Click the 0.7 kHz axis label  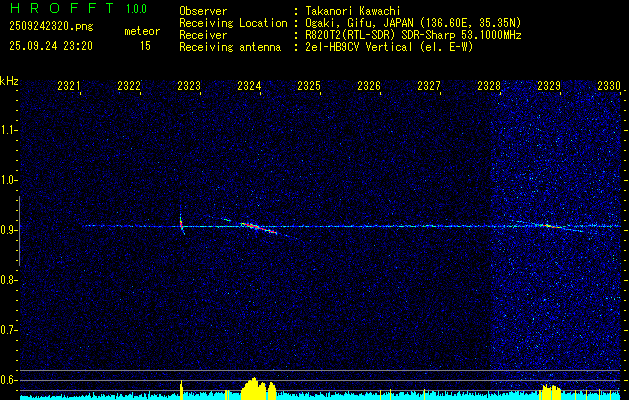coord(9,330)
